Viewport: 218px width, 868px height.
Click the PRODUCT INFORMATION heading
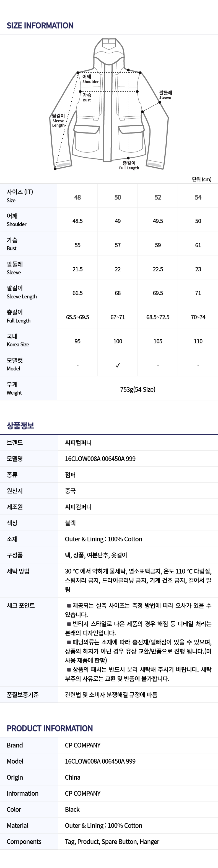(x=50, y=728)
